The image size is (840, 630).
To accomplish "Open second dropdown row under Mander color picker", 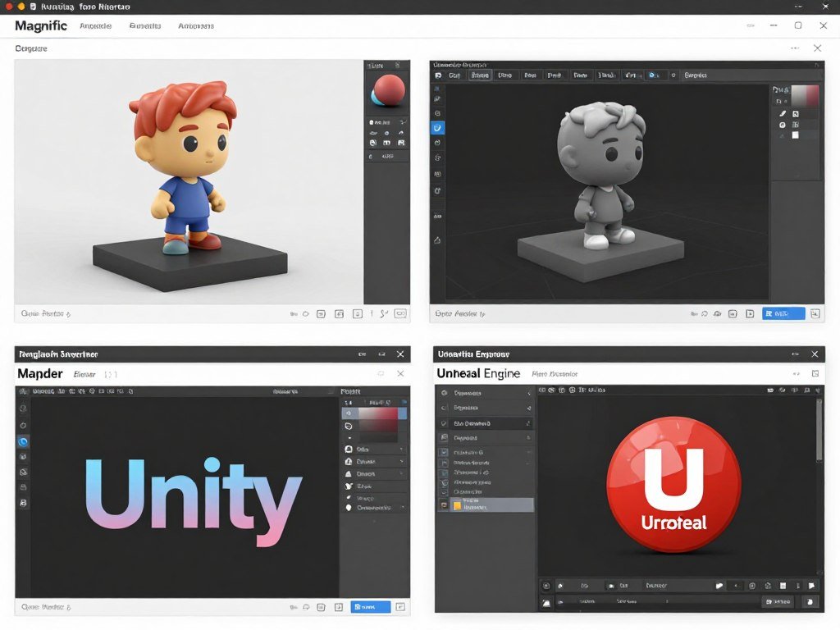I will point(374,461).
